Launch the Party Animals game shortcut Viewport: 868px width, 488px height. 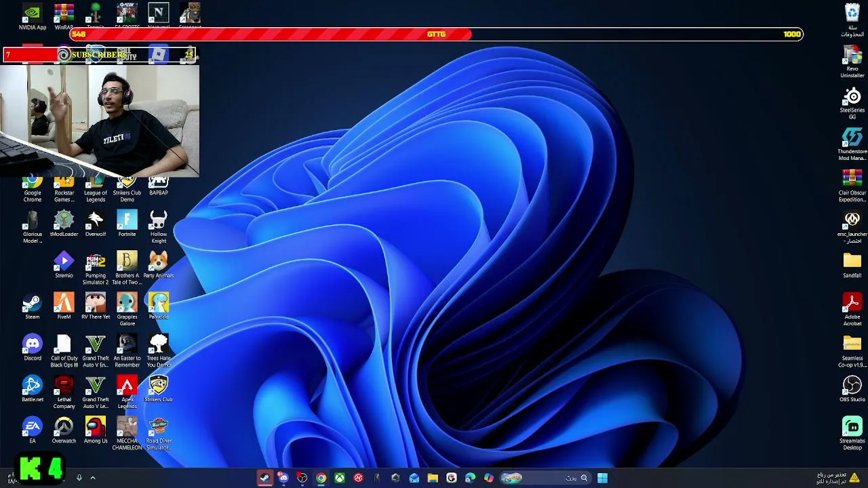159,265
